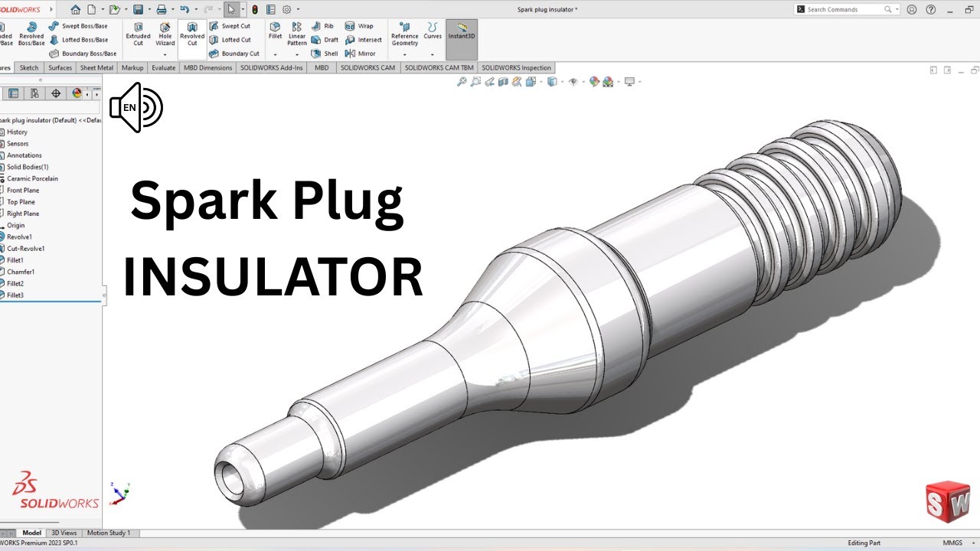Select the Revolved Boss/Base tool
The image size is (980, 551).
tap(31, 34)
